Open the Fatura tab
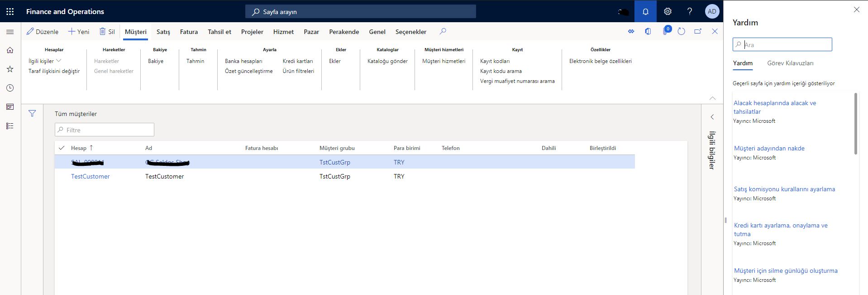868x295 pixels. [x=189, y=32]
